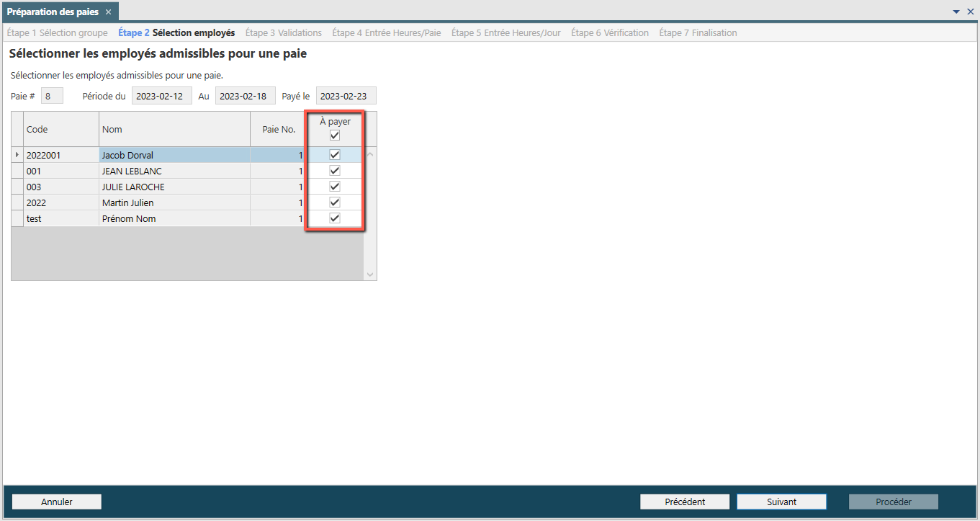Uncheck À payer for Jacob Dorval
This screenshot has height=521, width=980.
(x=335, y=154)
